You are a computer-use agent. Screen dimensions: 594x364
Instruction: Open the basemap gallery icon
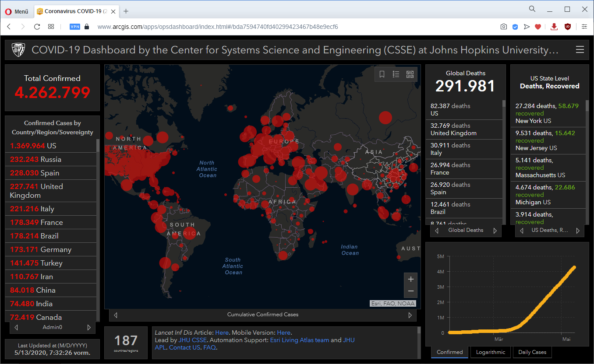tap(410, 74)
